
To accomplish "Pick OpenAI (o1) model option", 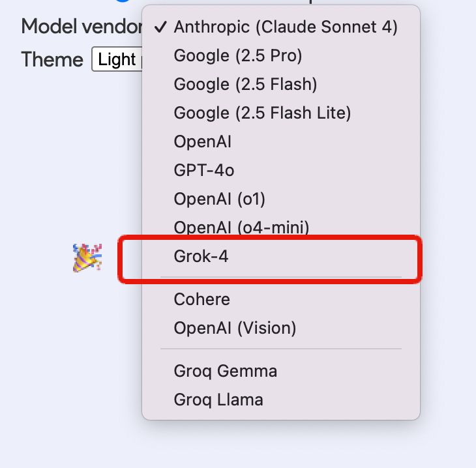I will [219, 199].
